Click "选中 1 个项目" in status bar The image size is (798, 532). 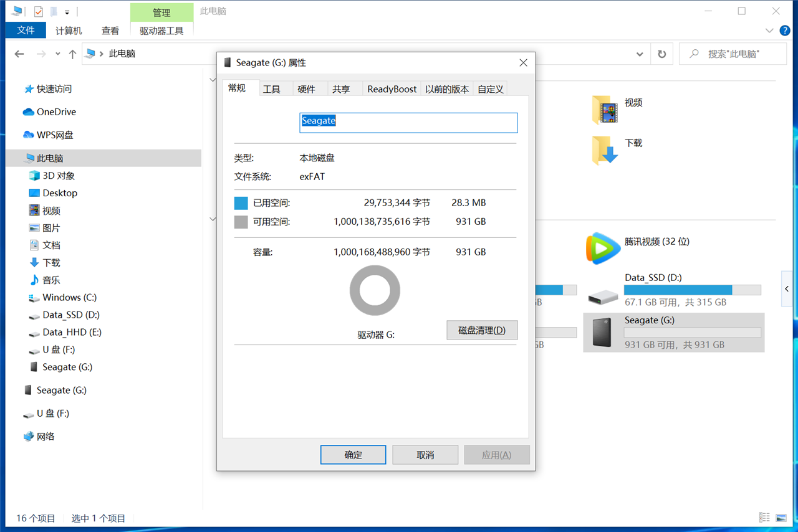pyautogui.click(x=99, y=518)
